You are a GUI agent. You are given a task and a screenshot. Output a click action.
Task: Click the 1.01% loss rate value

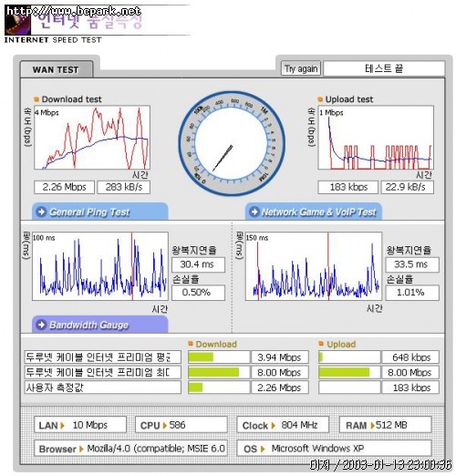click(412, 293)
